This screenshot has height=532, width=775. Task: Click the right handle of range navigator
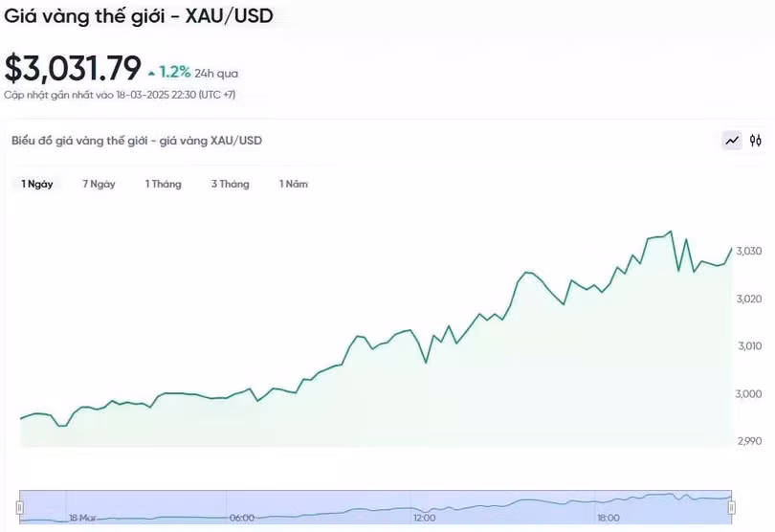coord(731,506)
